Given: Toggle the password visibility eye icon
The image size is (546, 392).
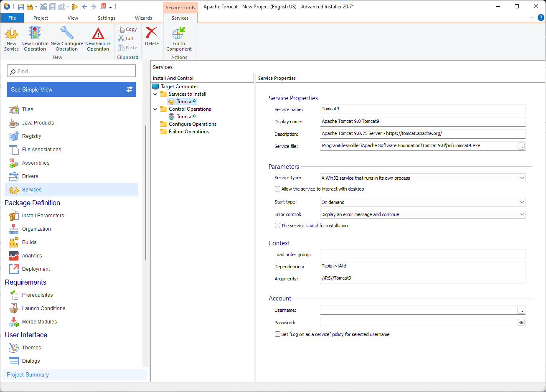Looking at the screenshot, I should click(x=521, y=323).
